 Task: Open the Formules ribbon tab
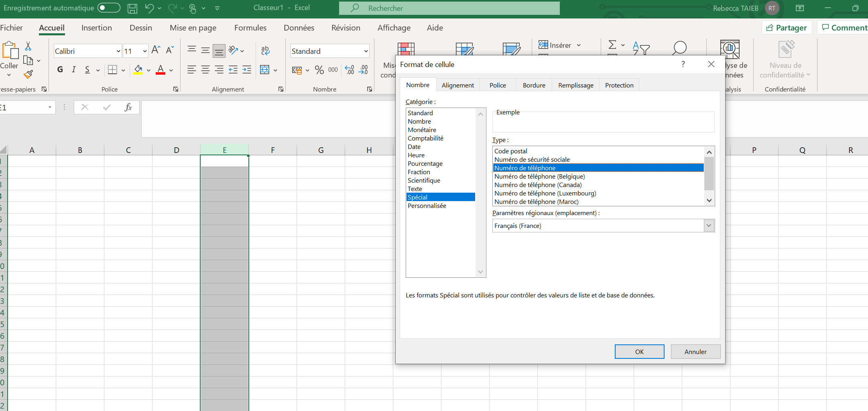tap(250, 28)
